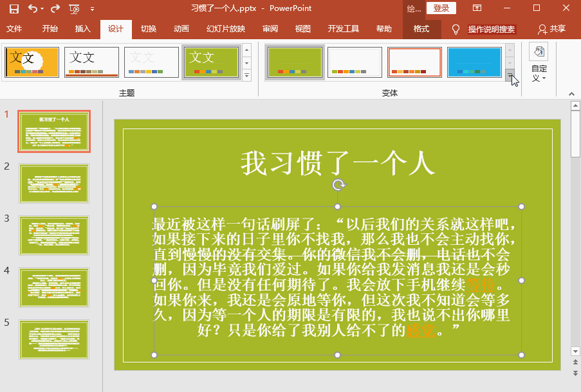Choose the white variant with orange border
581x392 pixels.
click(414, 62)
